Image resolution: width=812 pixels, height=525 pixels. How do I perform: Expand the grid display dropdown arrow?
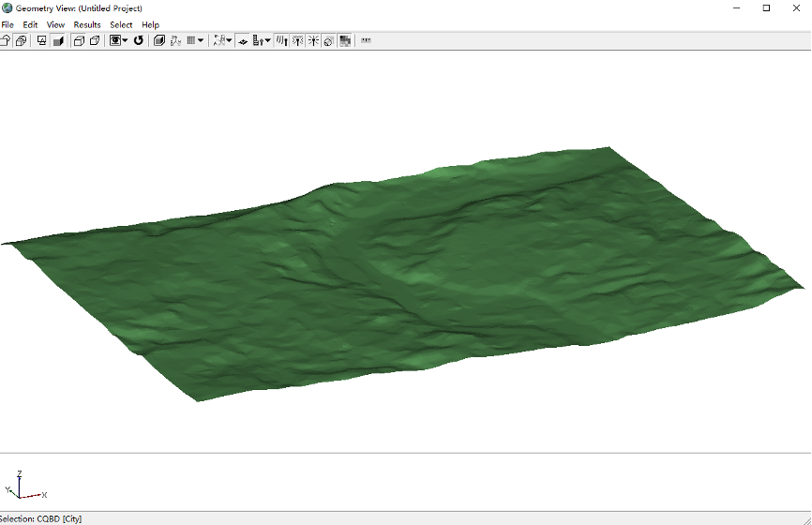click(x=201, y=40)
